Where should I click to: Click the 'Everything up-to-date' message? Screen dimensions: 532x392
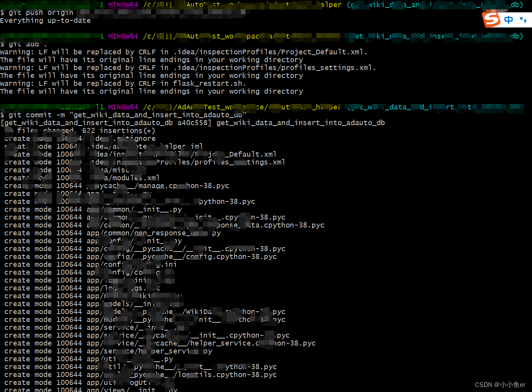[45, 20]
